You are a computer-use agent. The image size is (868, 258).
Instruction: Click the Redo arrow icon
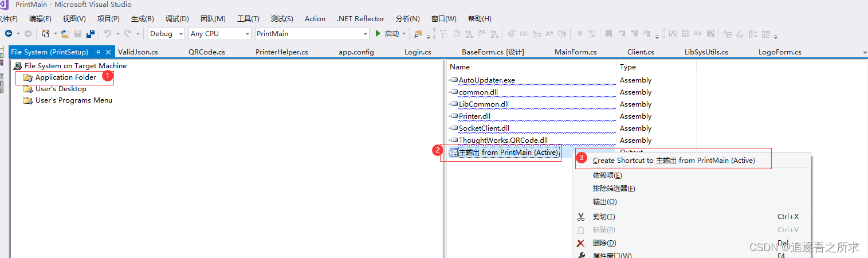tap(128, 34)
